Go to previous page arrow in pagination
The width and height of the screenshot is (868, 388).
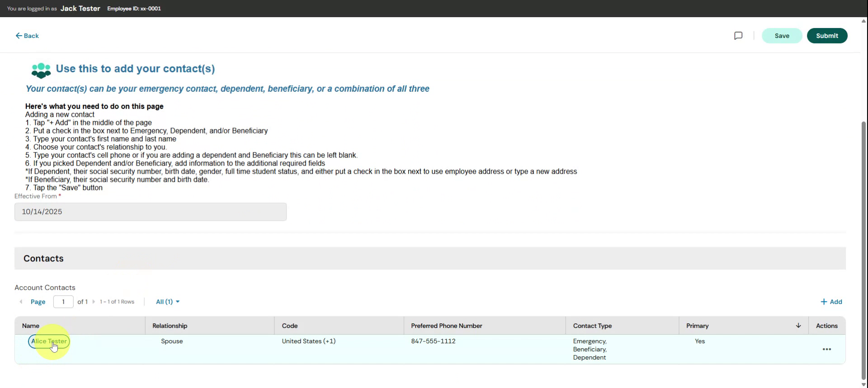[x=21, y=302]
